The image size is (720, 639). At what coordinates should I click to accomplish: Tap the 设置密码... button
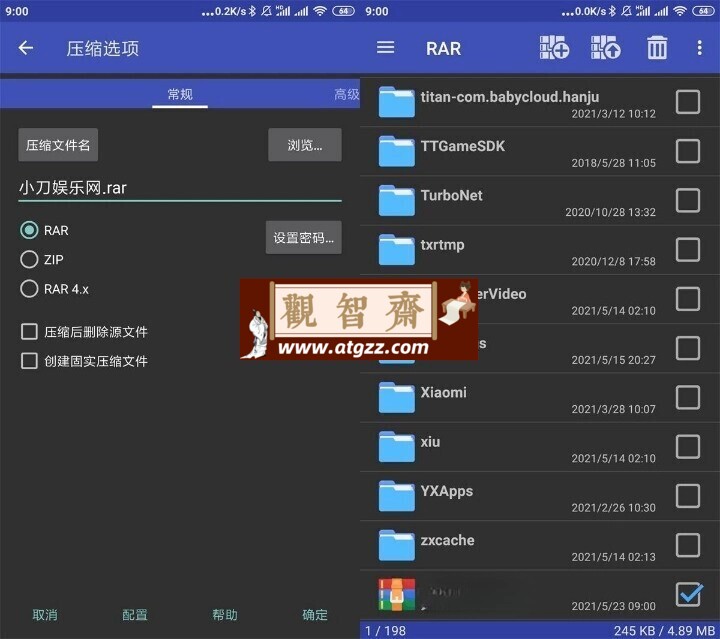[x=304, y=237]
